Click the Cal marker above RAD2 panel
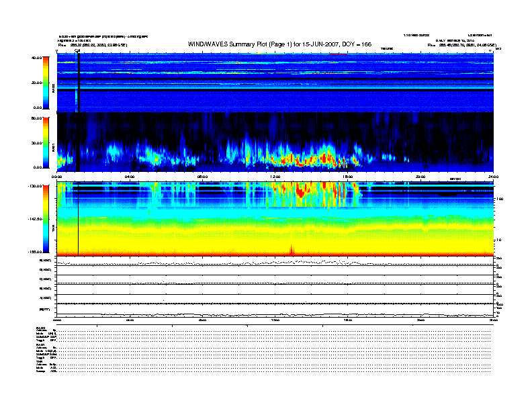The image size is (532, 411). pyautogui.click(x=77, y=51)
